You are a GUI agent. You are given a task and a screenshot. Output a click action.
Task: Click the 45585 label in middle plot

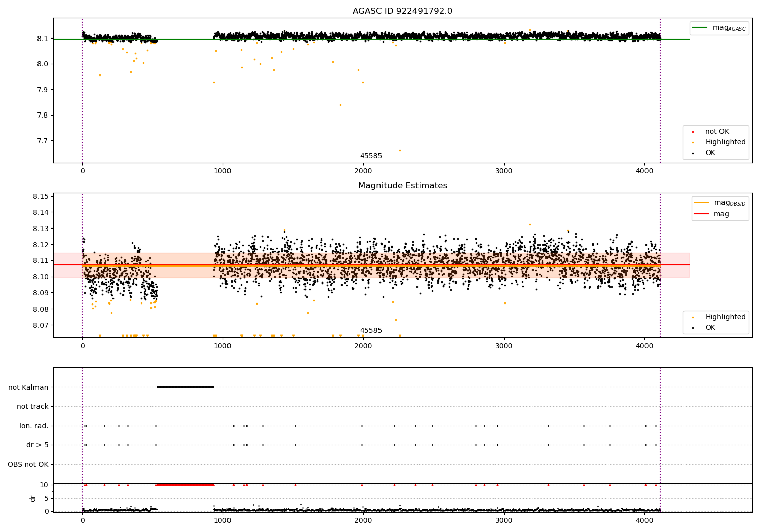[x=371, y=331]
